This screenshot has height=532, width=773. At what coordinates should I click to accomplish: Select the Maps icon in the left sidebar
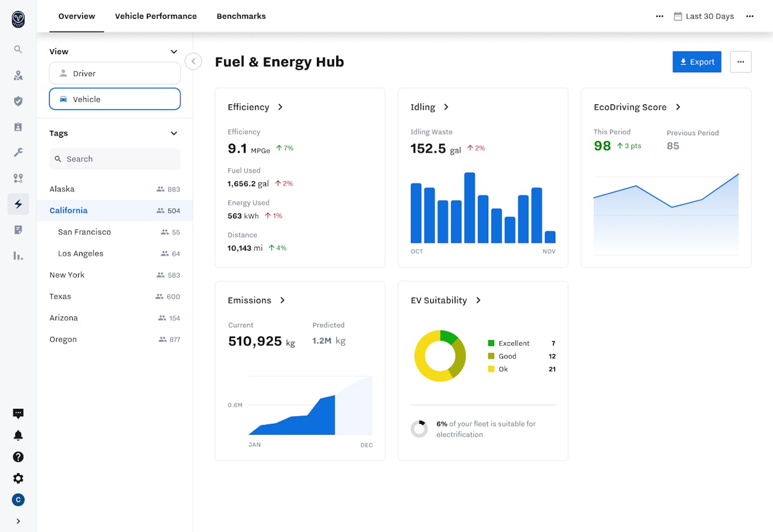(x=18, y=75)
